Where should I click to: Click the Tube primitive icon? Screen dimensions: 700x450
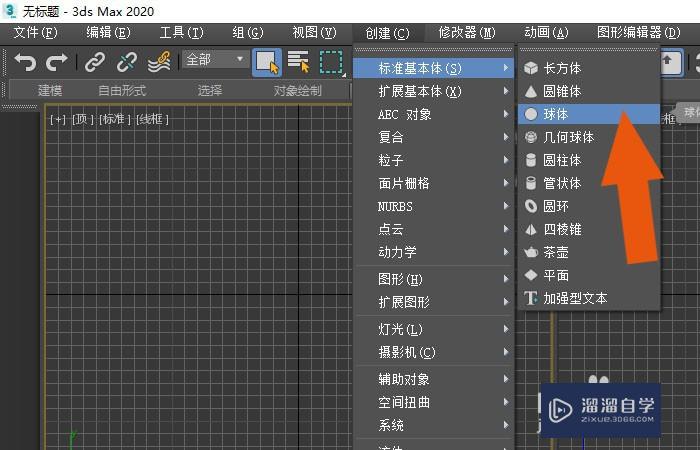click(531, 183)
